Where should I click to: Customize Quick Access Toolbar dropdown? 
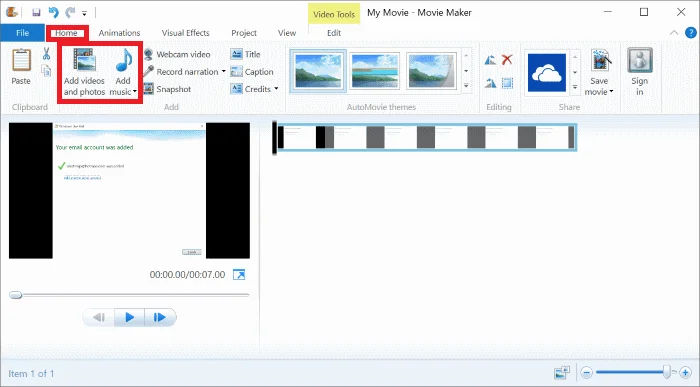pos(84,13)
